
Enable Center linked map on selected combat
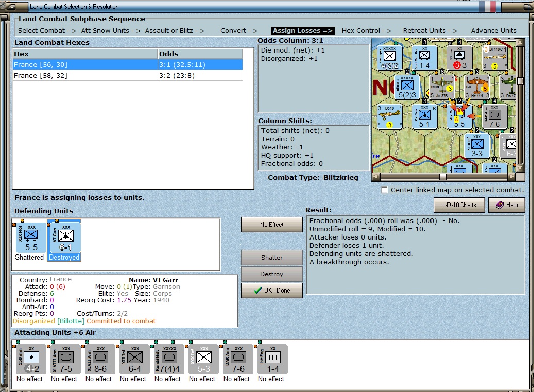point(385,190)
